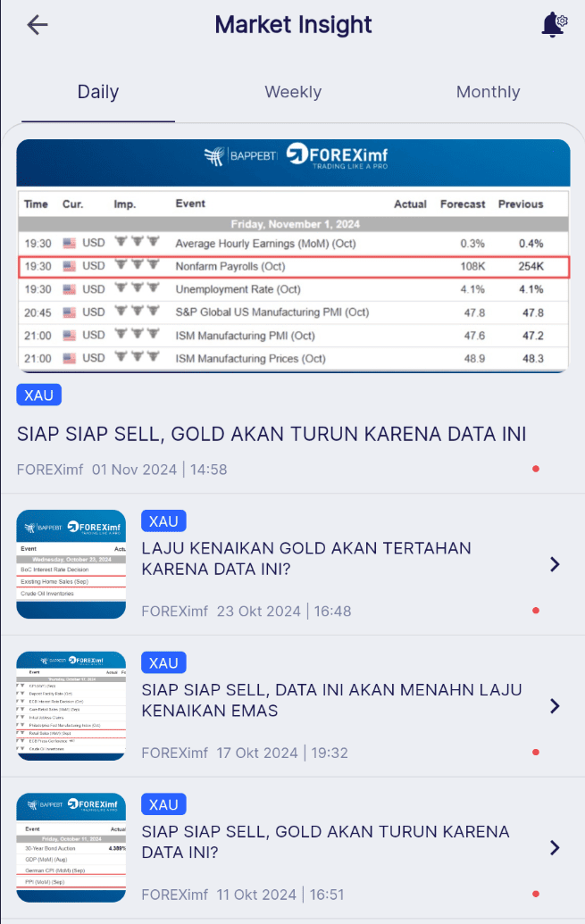Screen dimensions: 585x924
Task: Click the 254K previous value for Nonfarm Payrolls
Action: (531, 266)
